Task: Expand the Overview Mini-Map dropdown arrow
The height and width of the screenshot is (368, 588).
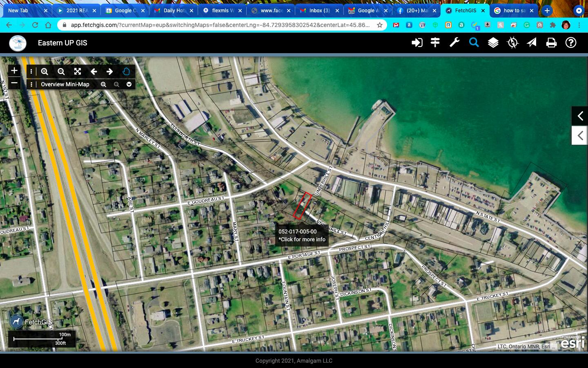Action: [x=129, y=85]
